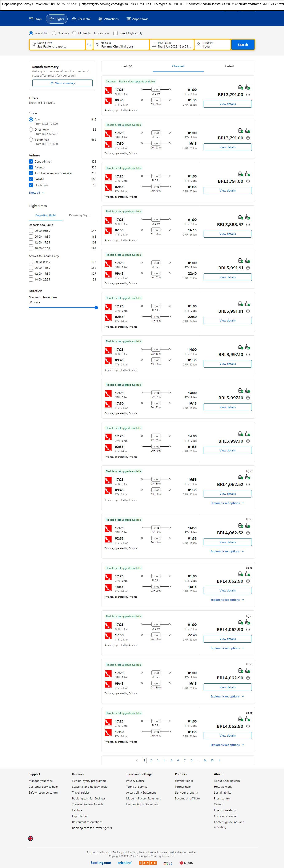Enable the Direct flights only checkbox
Viewport: 284px width, 868px height.
(x=116, y=33)
